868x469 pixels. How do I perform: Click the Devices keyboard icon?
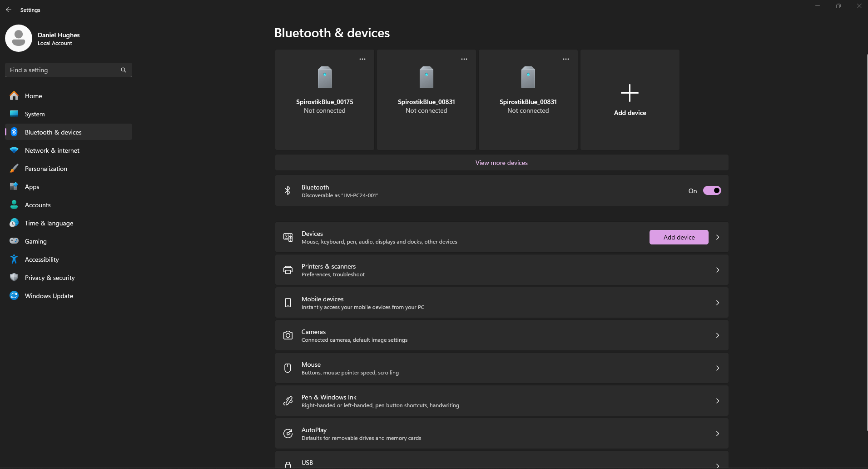pos(288,237)
